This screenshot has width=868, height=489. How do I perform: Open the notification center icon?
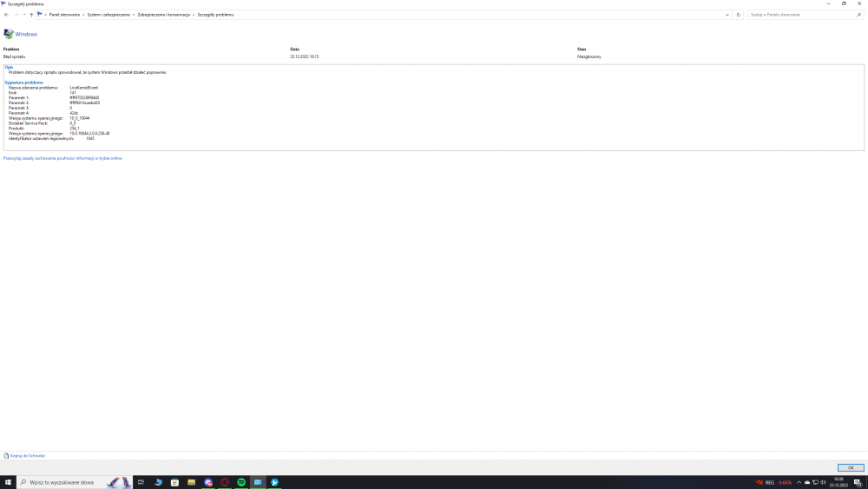pos(858,482)
